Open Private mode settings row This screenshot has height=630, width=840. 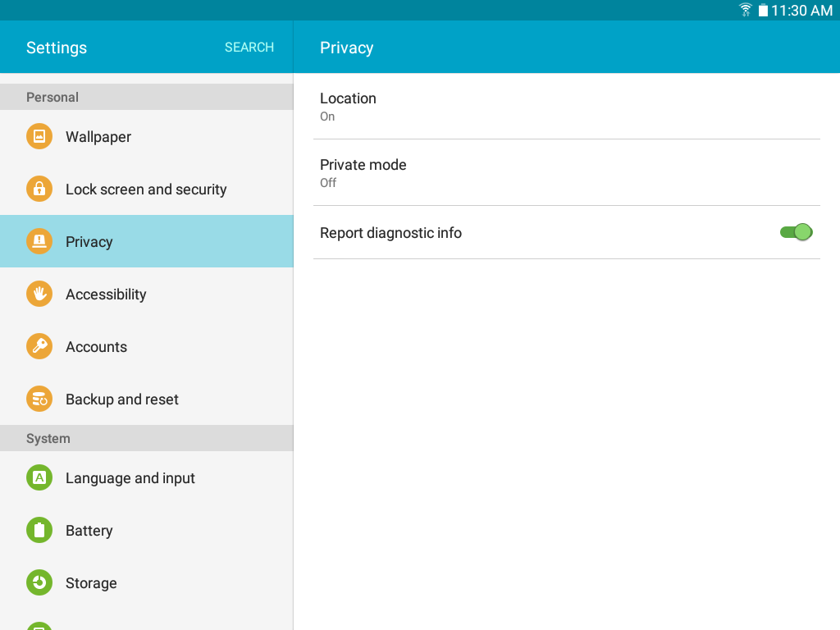[x=567, y=172]
